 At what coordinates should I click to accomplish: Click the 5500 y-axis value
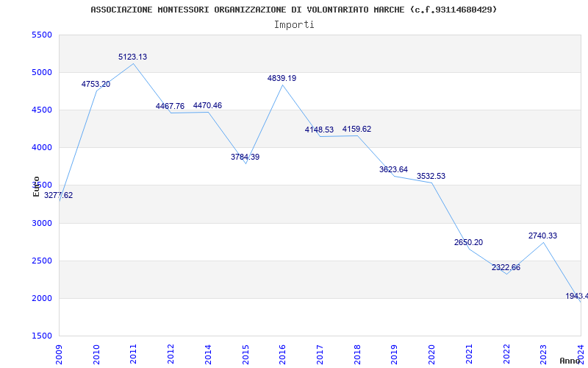[42, 35]
